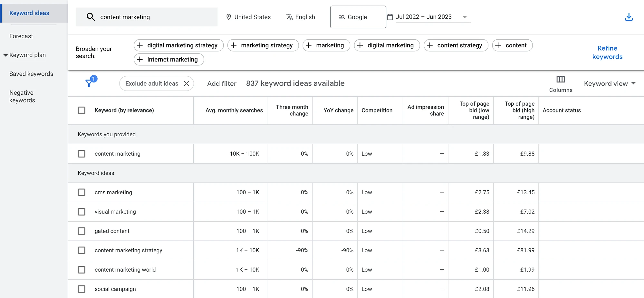
Task: Open Saved keywords in the sidebar
Action: 31,74
